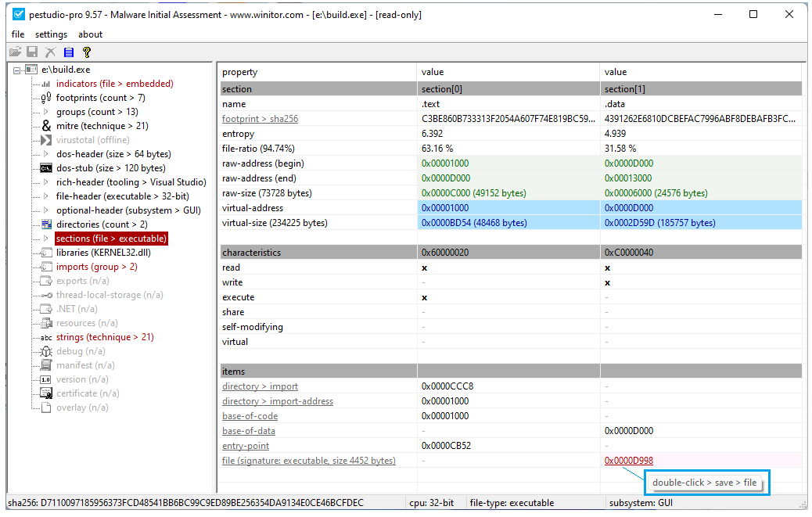Click the blue report toolbar icon
This screenshot has height=517, width=812.
pyautogui.click(x=67, y=52)
